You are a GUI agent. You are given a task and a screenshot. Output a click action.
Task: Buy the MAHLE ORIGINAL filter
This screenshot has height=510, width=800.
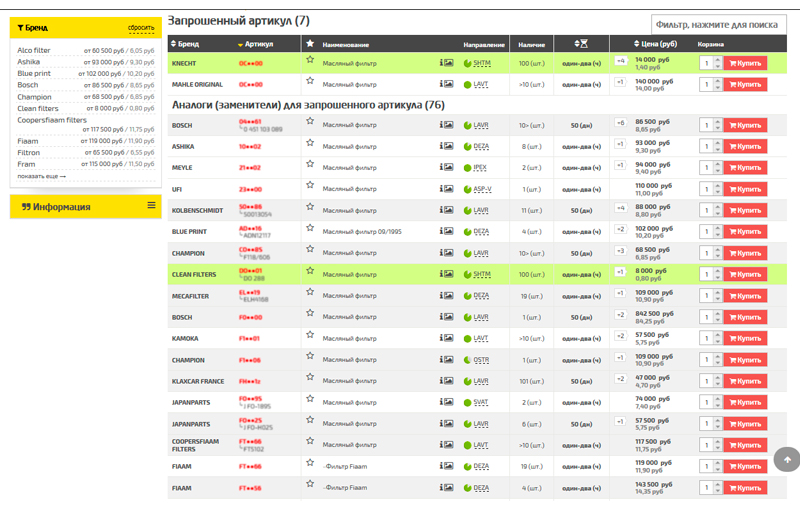point(745,84)
